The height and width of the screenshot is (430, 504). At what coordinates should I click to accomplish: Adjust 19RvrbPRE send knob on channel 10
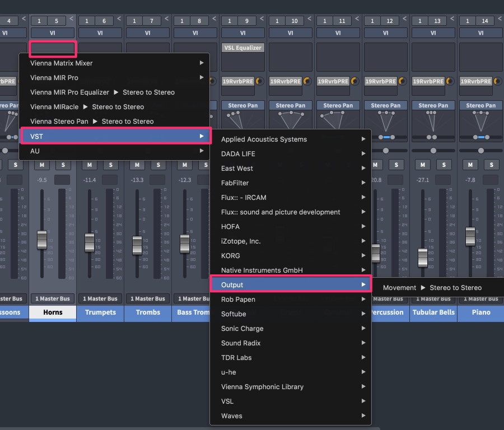tap(307, 81)
